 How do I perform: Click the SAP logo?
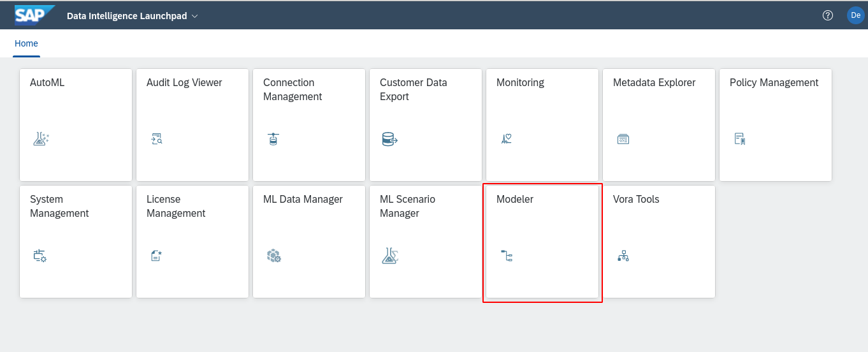tap(35, 15)
